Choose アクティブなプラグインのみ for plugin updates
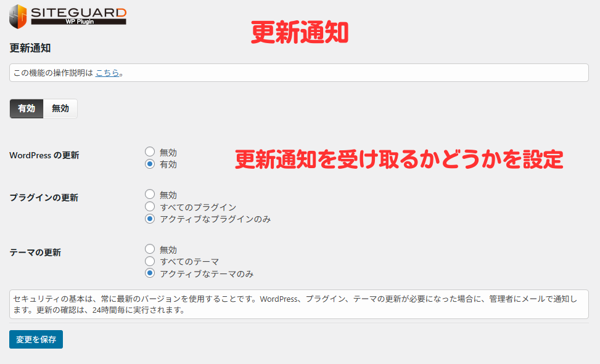600x364 pixels. (x=149, y=218)
